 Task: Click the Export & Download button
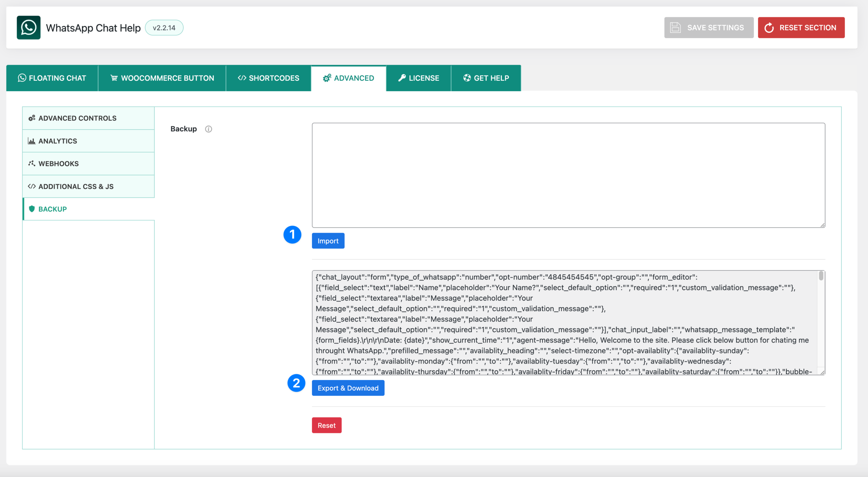point(348,388)
